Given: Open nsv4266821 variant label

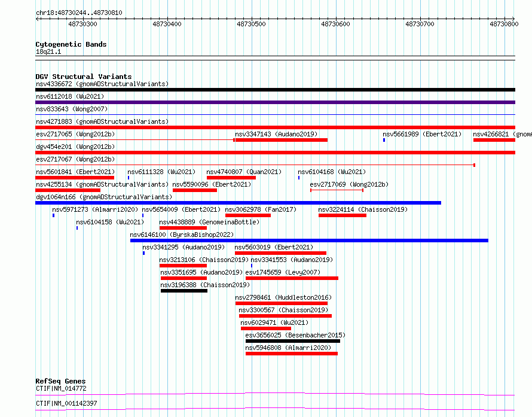Looking at the screenshot, I should (503, 134).
